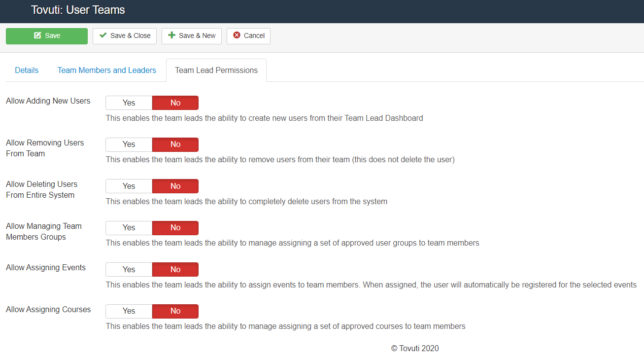
Task: Click the red Cancel X icon
Action: pos(237,36)
